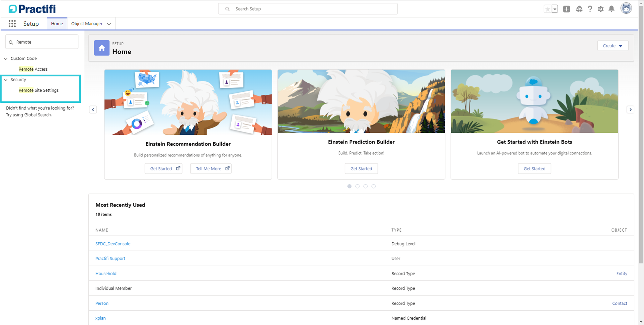Screen dimensions: 644x325
Task: Click the Setup Home house icon
Action: click(x=102, y=48)
